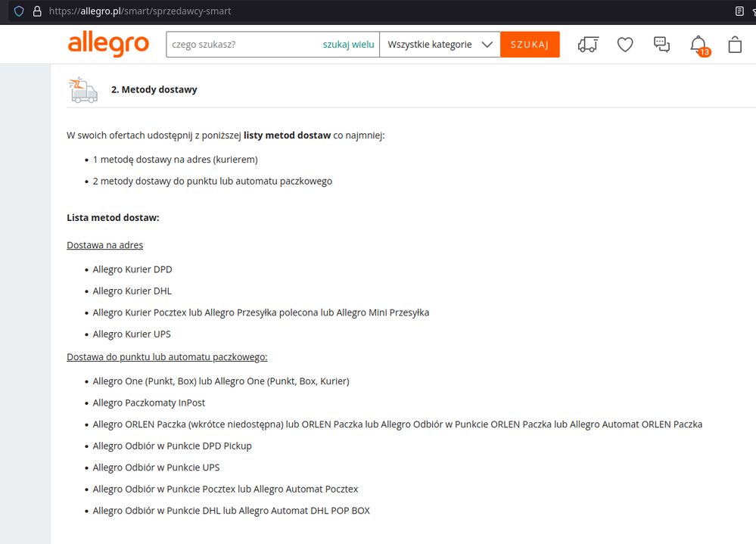
Task: Open the Wszystkie kategorie dropdown
Action: pyautogui.click(x=440, y=45)
